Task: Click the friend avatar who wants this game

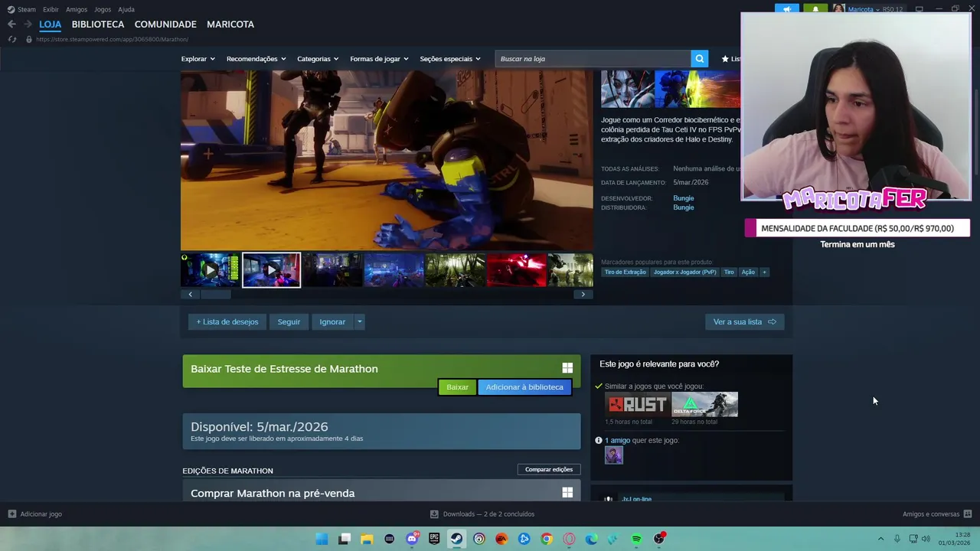Action: [x=614, y=455]
